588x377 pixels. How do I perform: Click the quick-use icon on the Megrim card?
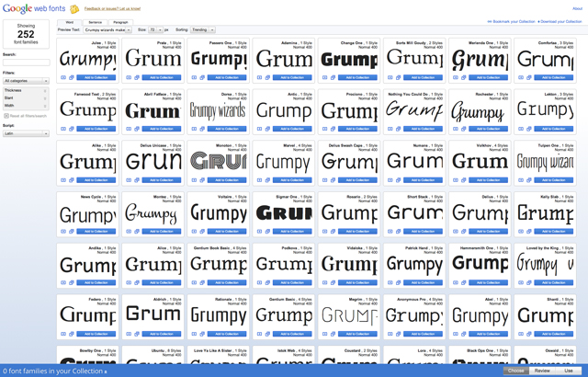[x=324, y=334]
